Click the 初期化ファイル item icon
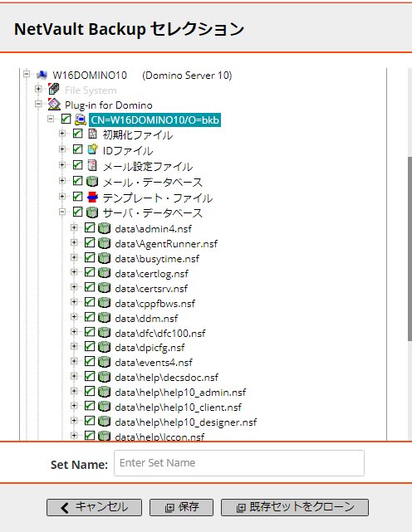Viewport: 412px width, 532px height. coord(92,134)
